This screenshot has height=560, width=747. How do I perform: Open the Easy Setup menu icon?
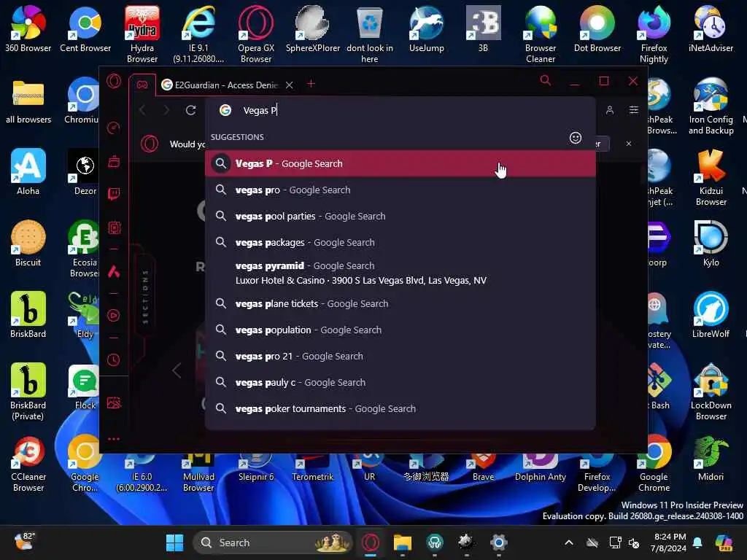point(634,110)
